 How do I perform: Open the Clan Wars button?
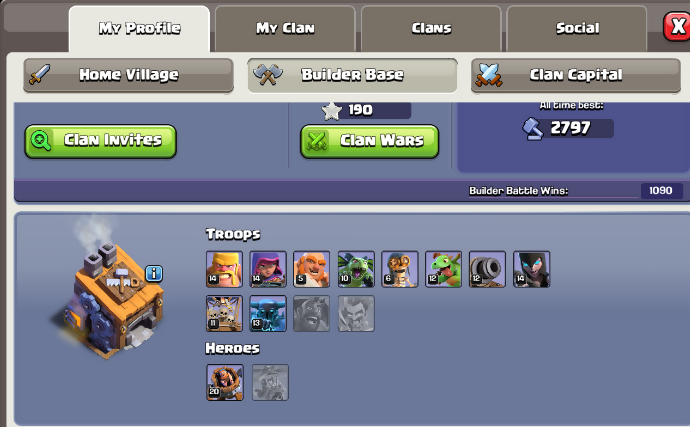[370, 141]
